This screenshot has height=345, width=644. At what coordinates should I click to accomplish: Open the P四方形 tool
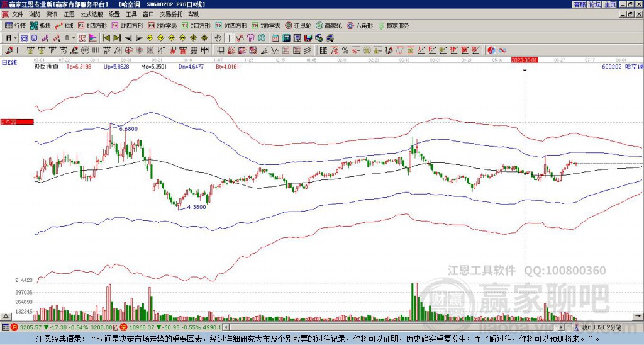pos(92,25)
